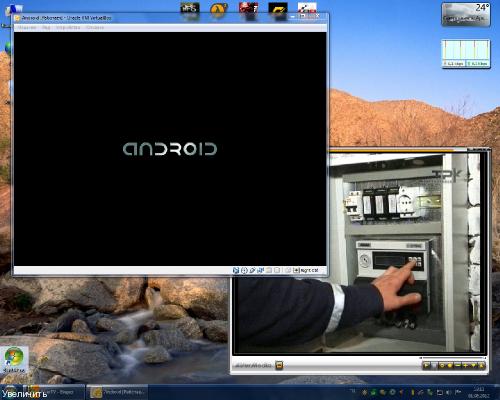Click the down arrow button in AVerMedia controls
The width and height of the screenshot is (500, 400).
point(474,365)
